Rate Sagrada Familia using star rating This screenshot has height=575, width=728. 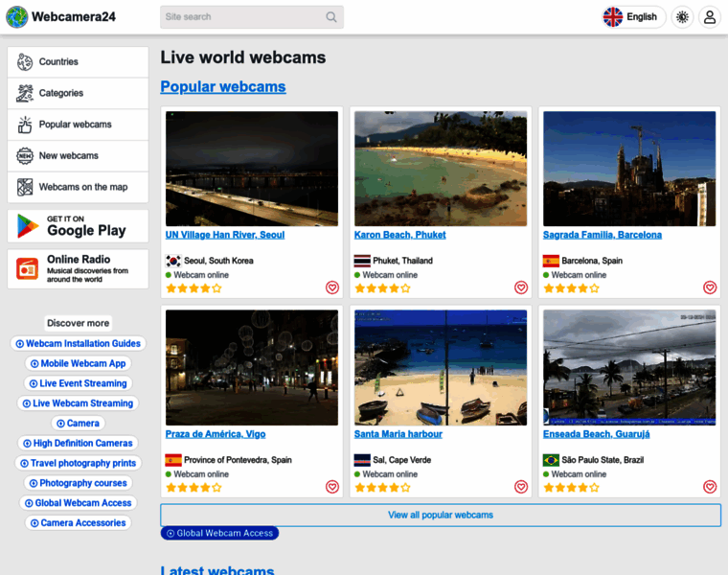click(574, 287)
